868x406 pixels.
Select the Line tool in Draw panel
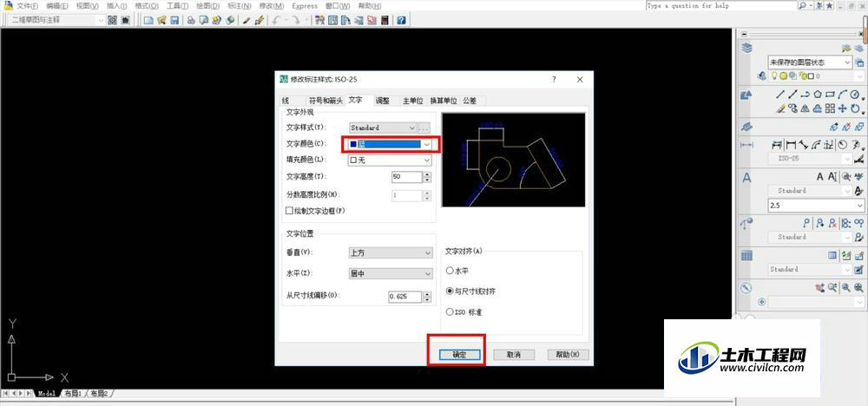click(780, 95)
